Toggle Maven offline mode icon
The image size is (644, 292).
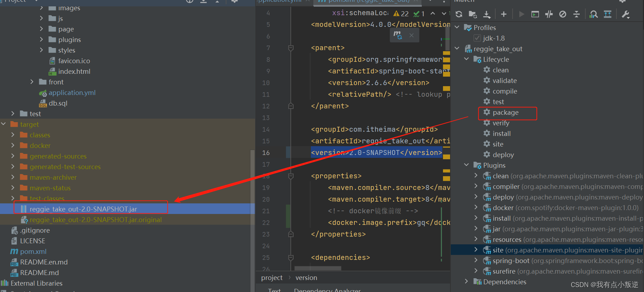coord(549,14)
